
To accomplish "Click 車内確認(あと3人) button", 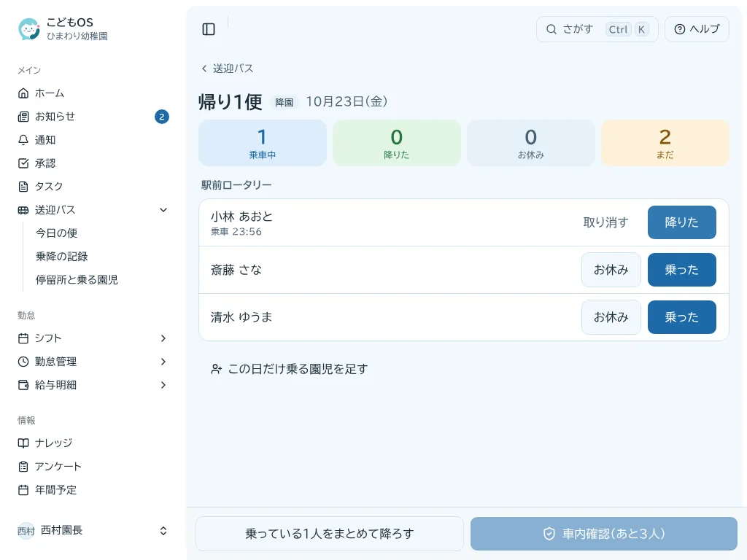I will [604, 534].
